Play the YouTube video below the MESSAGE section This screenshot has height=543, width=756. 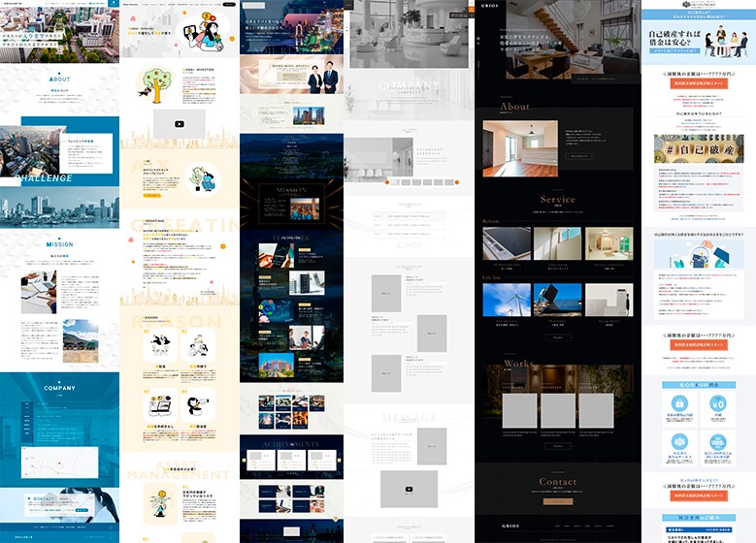click(x=409, y=489)
